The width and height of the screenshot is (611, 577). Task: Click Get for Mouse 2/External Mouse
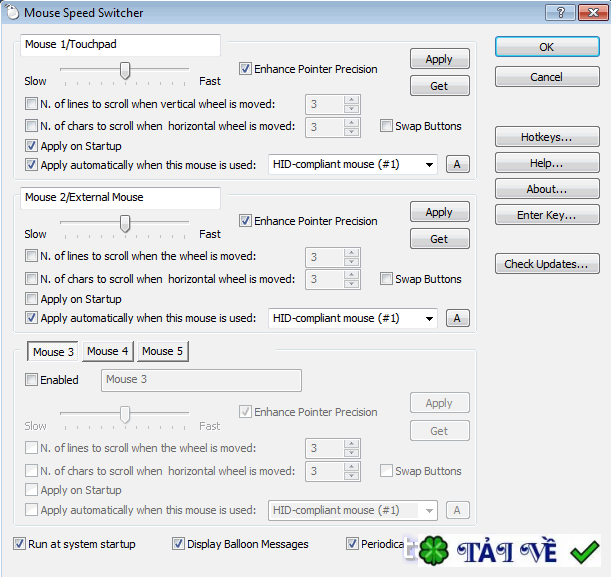[x=440, y=239]
